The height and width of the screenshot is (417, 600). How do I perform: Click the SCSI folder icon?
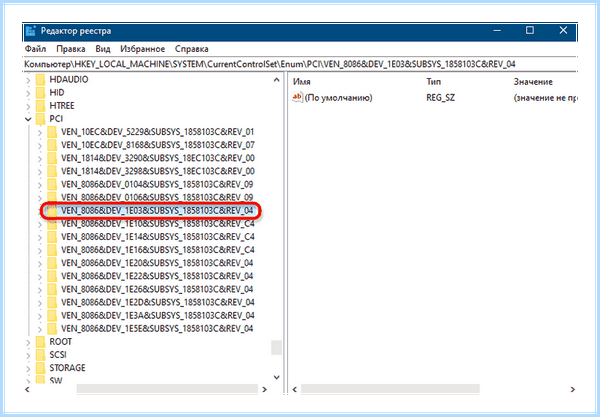point(40,355)
